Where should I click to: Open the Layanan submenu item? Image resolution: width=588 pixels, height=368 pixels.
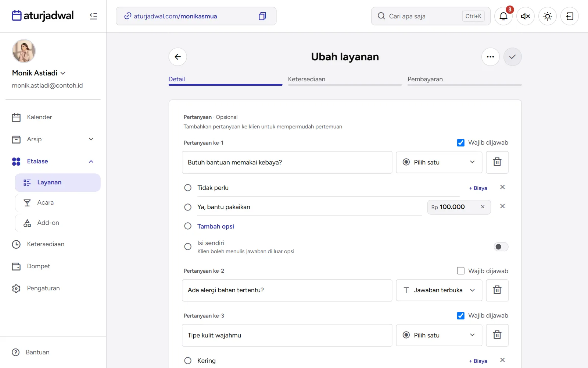point(58,183)
